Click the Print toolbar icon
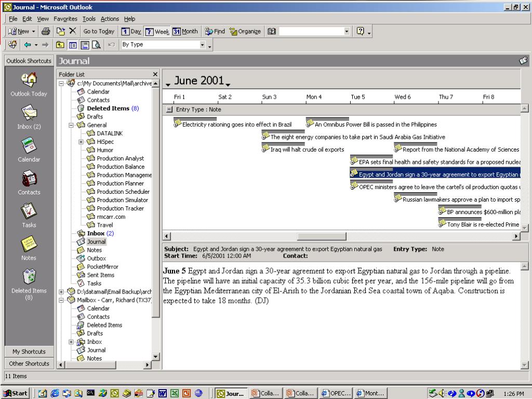This screenshot has width=532, height=399. click(x=46, y=32)
